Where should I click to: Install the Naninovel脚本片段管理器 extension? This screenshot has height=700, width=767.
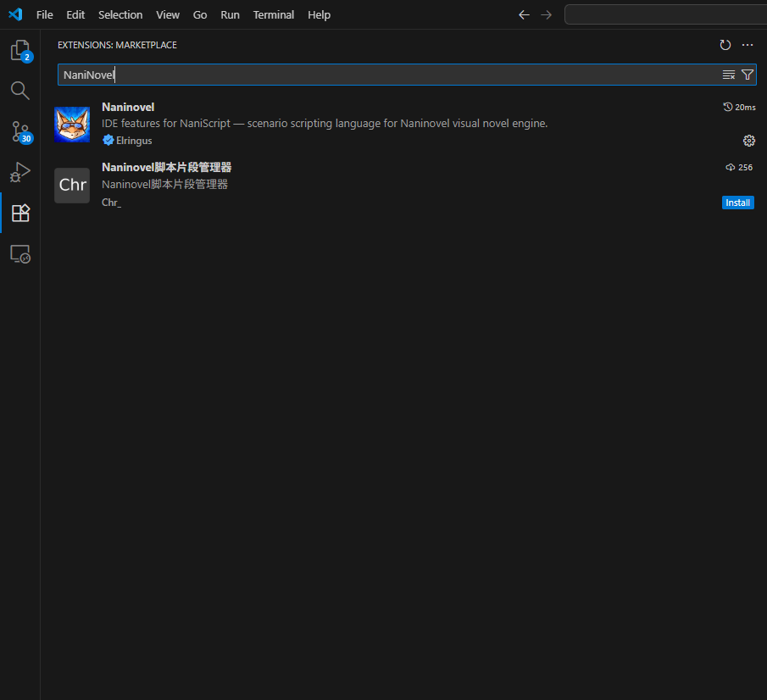[737, 203]
